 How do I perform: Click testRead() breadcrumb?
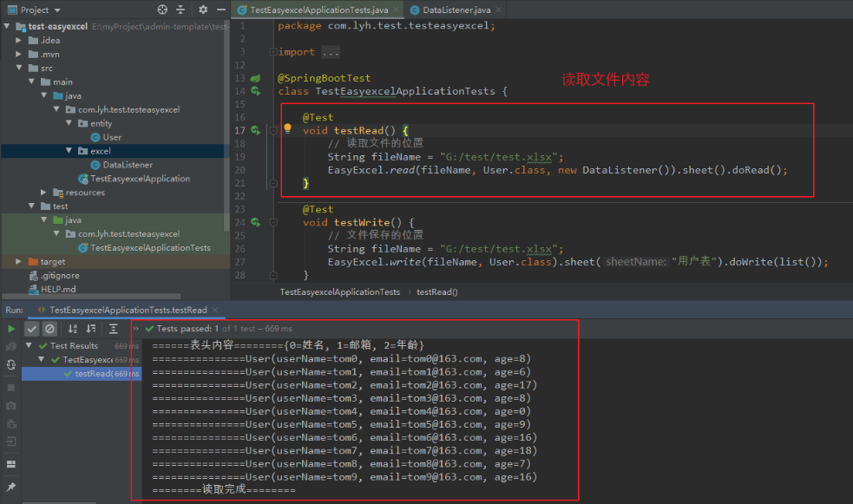(x=436, y=292)
